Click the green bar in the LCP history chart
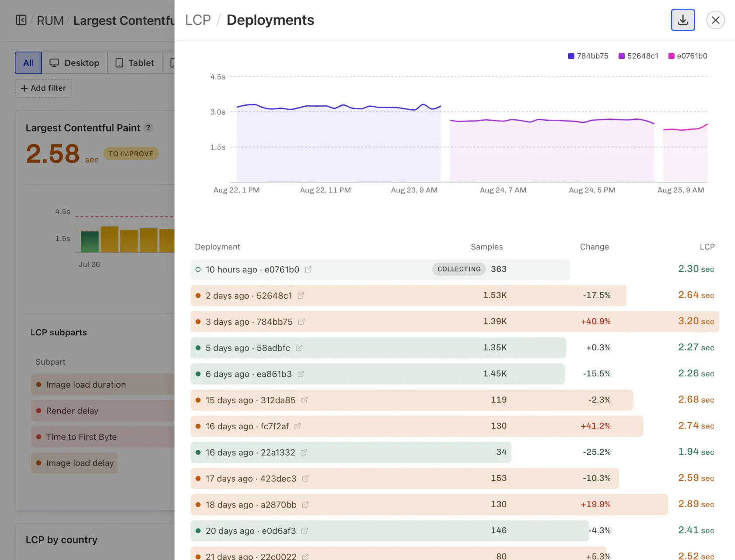Image resolution: width=735 pixels, height=560 pixels. (90, 242)
